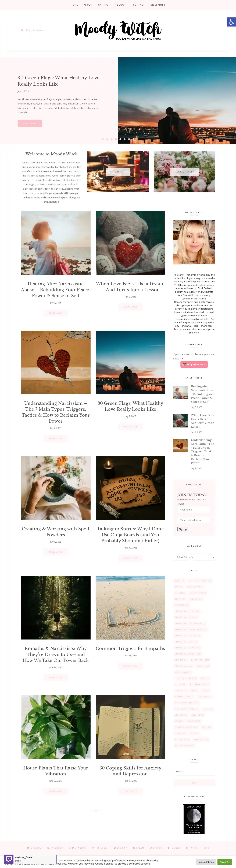
Task: Expand the Blog menu dropdown
Action: [122, 5]
